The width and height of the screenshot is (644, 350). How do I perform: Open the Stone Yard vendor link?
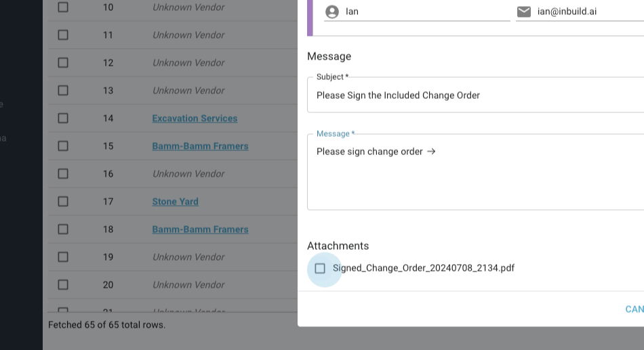[x=175, y=202]
